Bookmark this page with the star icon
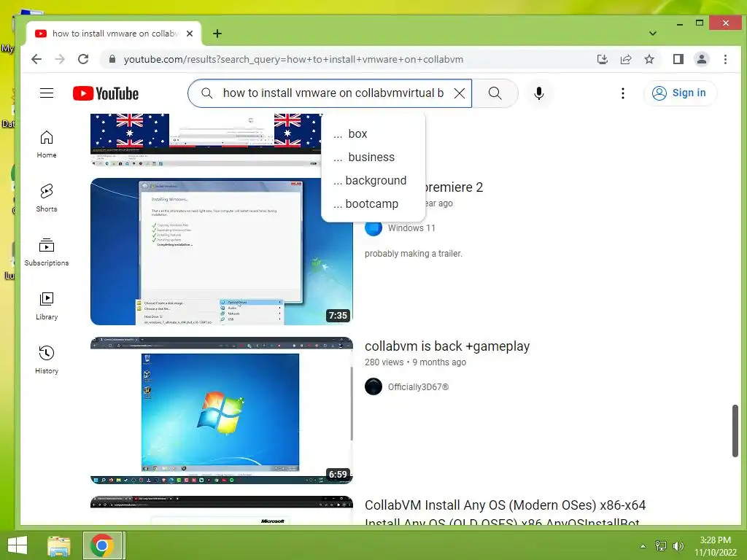This screenshot has width=747, height=560. click(x=649, y=59)
